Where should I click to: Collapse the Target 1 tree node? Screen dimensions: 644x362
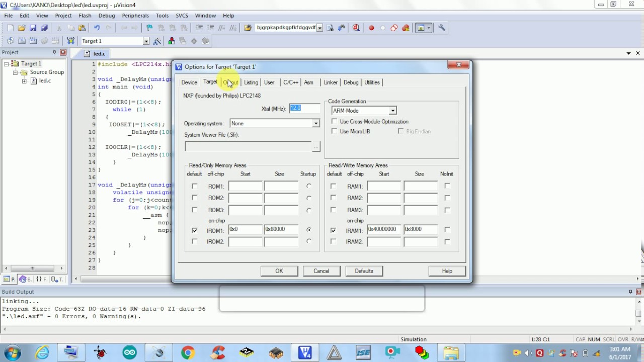click(x=7, y=64)
